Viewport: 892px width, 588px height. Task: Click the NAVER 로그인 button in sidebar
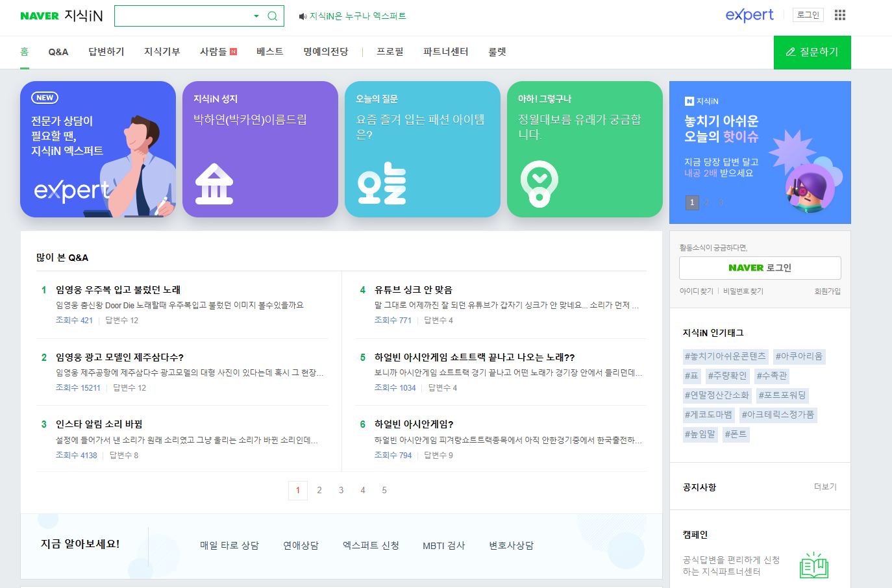point(760,268)
